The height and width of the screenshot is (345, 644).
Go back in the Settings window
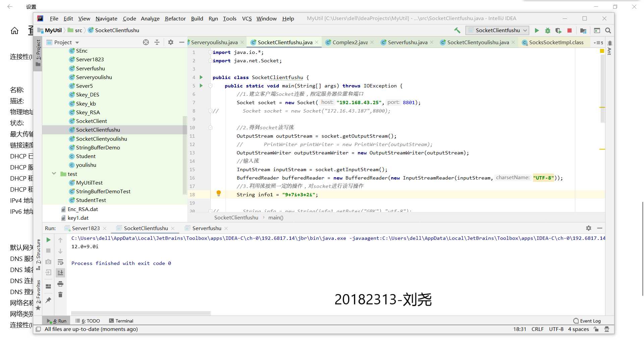tap(10, 7)
